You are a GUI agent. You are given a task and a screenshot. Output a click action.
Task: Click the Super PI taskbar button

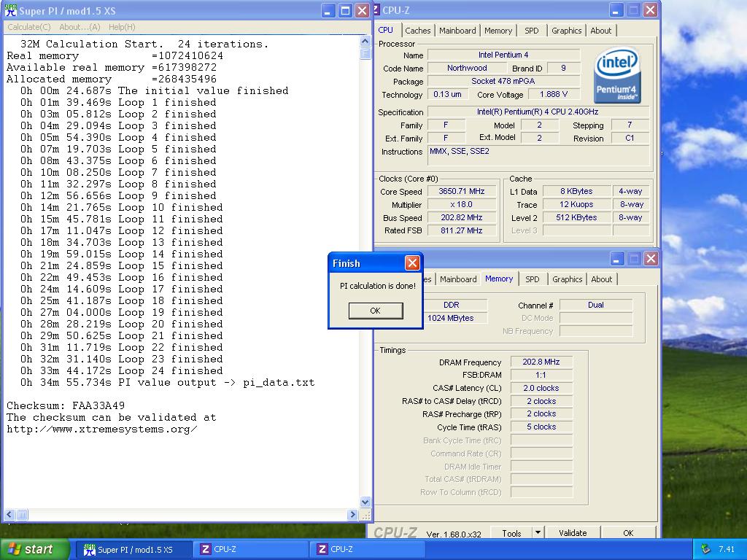(133, 550)
